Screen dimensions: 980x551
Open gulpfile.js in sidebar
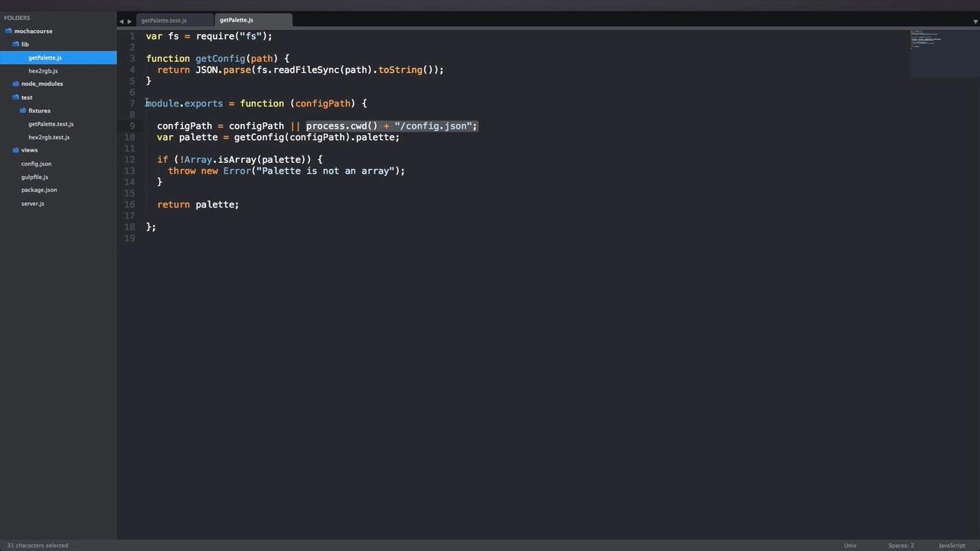[34, 177]
